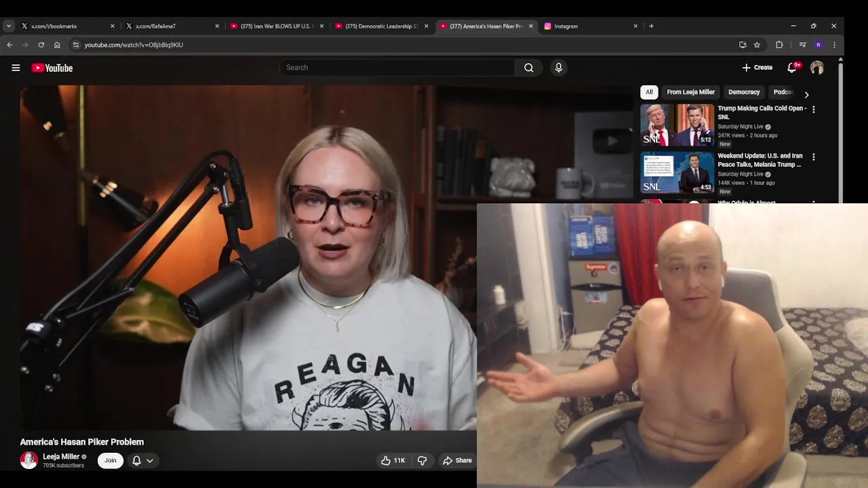
Task: Like the video with thumbs up
Action: tap(393, 460)
